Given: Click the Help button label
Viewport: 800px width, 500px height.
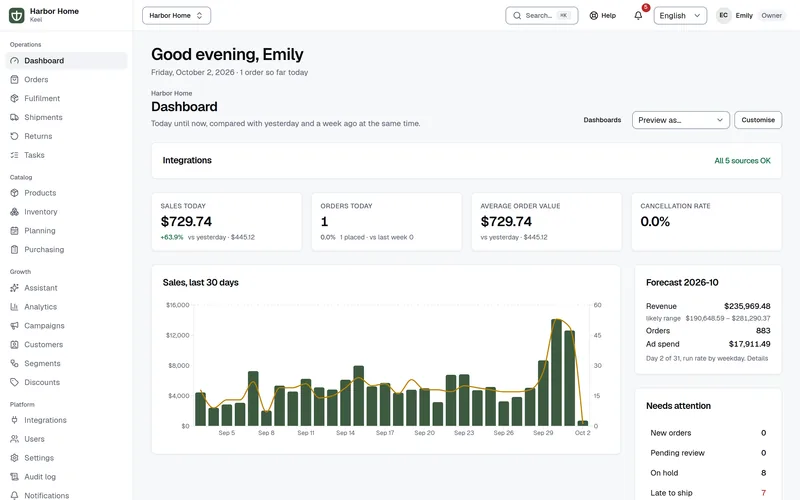Looking at the screenshot, I should point(608,15).
